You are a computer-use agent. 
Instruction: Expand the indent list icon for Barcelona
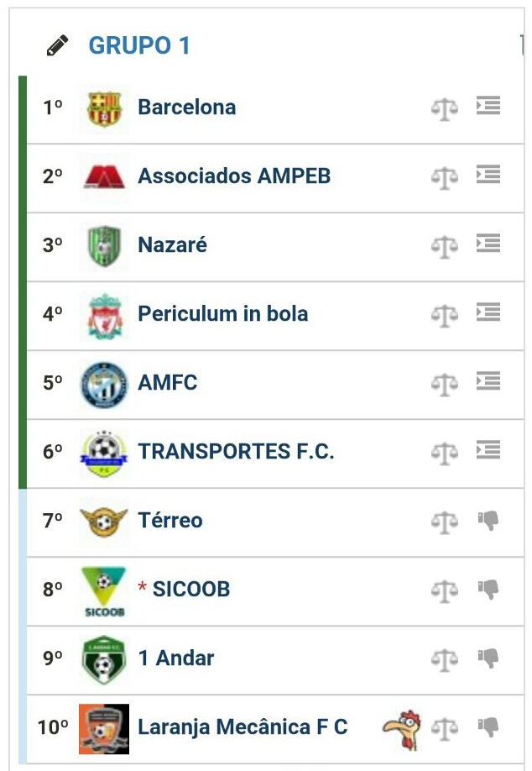[x=488, y=106]
